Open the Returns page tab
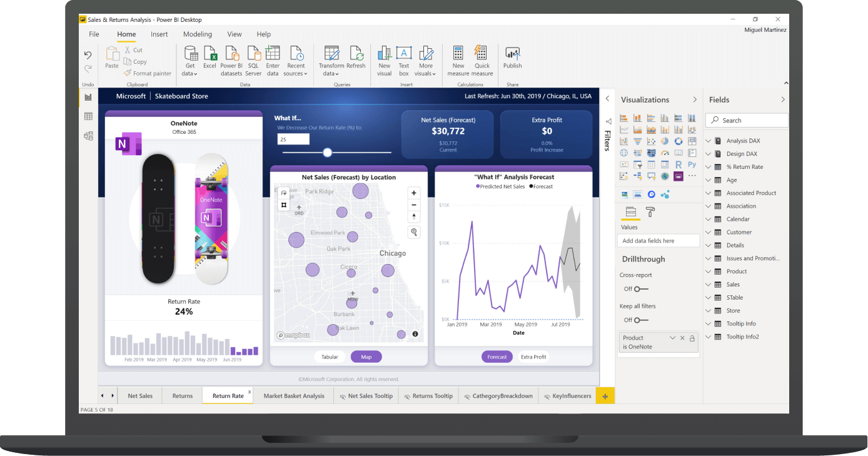Viewport: 868px width, 456px height. point(183,396)
